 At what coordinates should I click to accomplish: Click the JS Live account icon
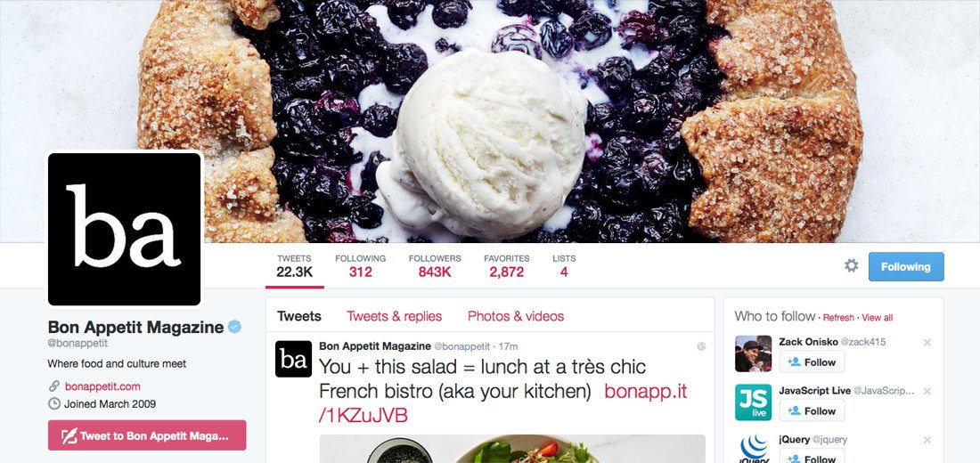[x=753, y=402]
